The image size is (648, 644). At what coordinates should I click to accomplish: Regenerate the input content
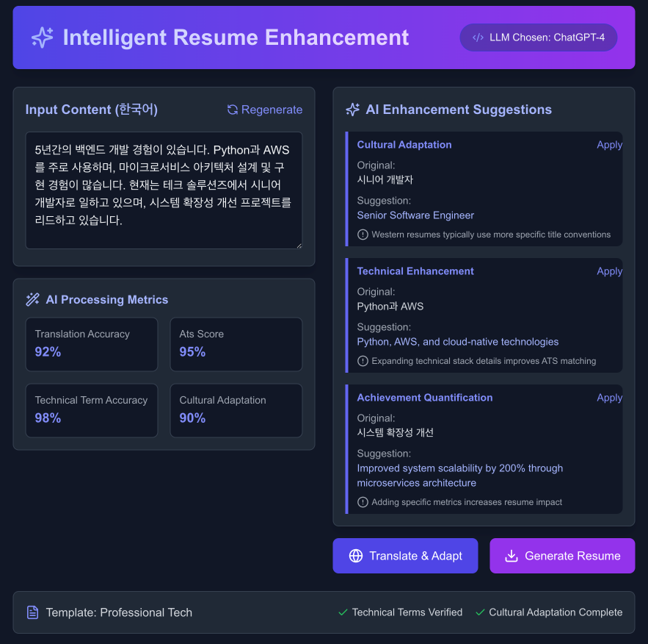265,110
